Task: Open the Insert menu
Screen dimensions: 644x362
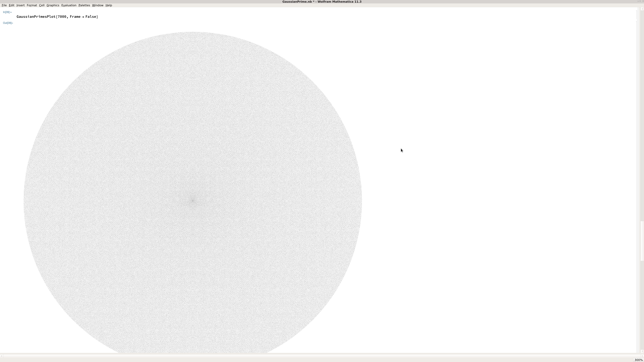Action: pos(20,5)
